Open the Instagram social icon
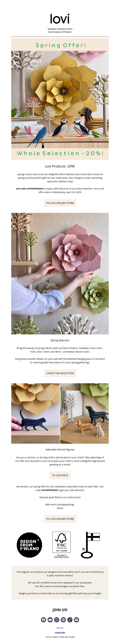The width and height of the screenshot is (120, 644). (57, 620)
